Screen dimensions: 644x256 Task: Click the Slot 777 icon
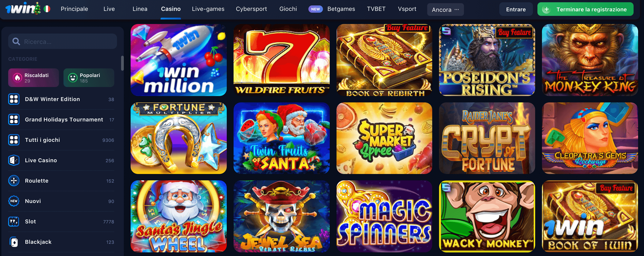tap(14, 221)
